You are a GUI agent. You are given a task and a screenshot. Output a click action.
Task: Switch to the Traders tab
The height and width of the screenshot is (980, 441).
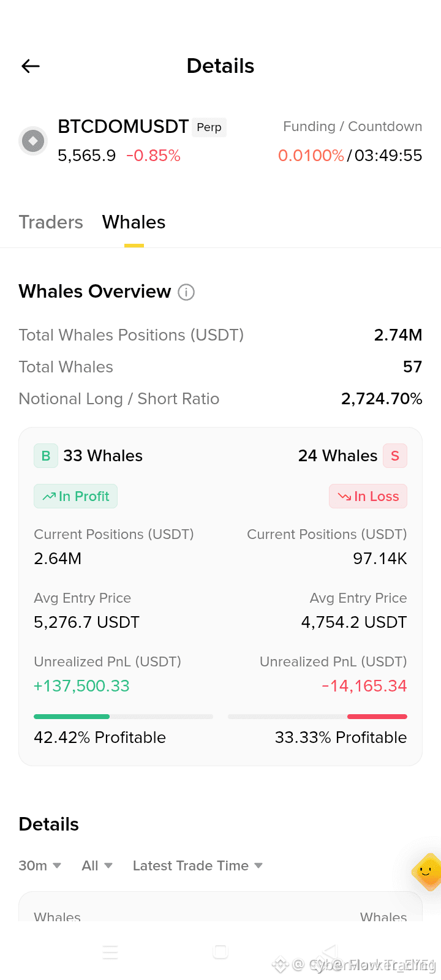coord(51,222)
